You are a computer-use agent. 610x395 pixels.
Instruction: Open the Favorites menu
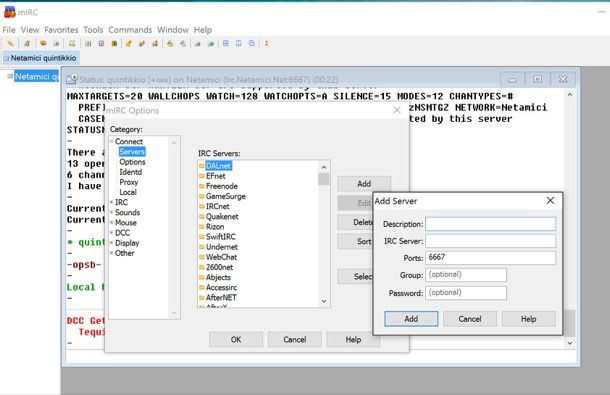click(61, 30)
